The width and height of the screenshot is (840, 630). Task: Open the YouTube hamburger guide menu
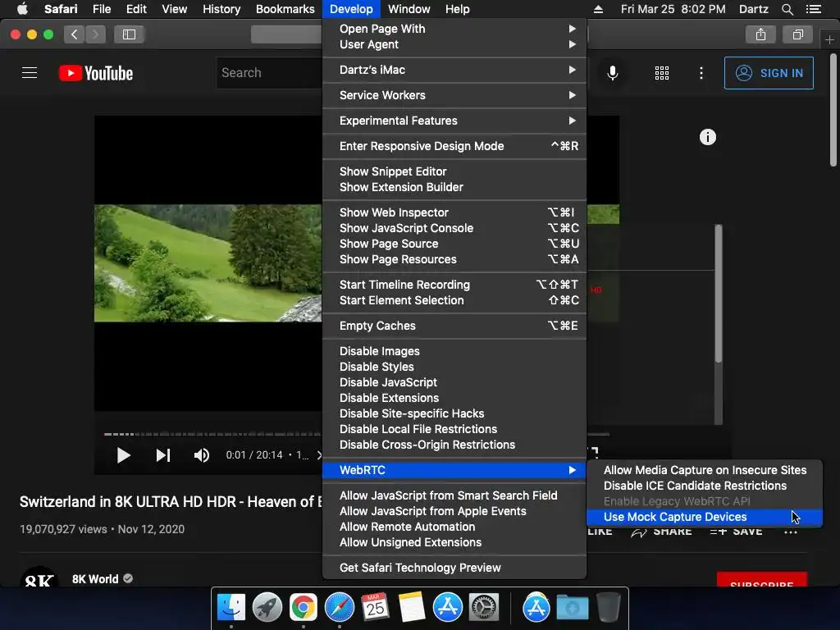coord(30,73)
